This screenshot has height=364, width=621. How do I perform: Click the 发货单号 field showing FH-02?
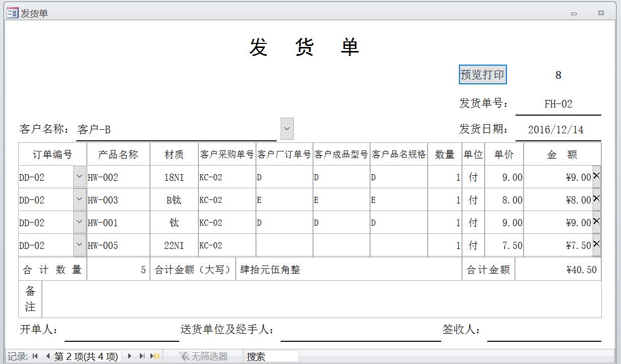pyautogui.click(x=558, y=104)
